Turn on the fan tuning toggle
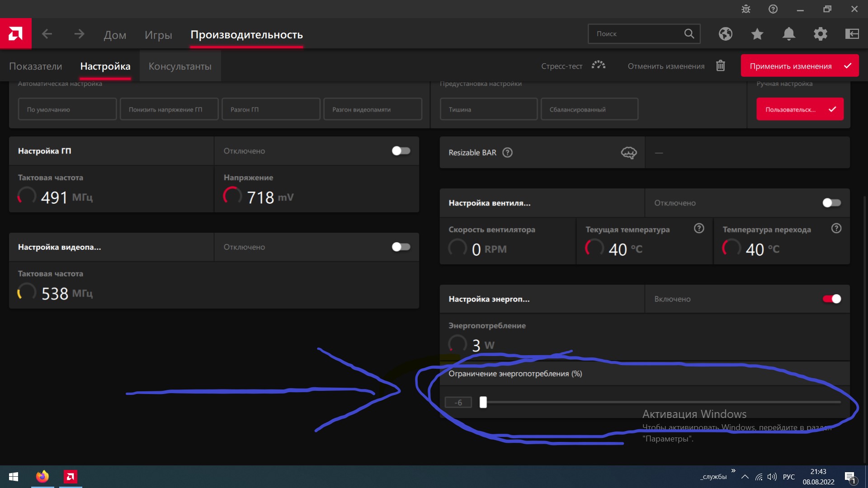This screenshot has width=868, height=488. (831, 203)
